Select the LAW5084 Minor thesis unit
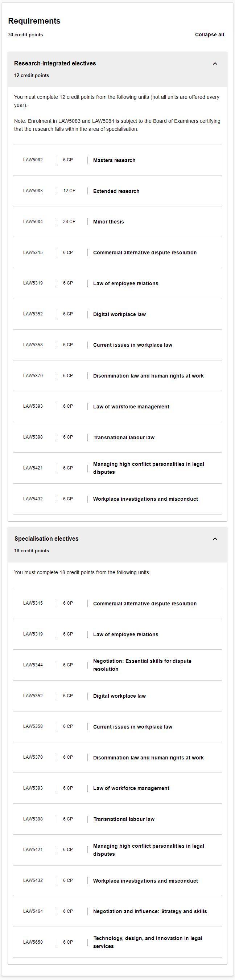This screenshot has height=980, width=235. (117, 222)
